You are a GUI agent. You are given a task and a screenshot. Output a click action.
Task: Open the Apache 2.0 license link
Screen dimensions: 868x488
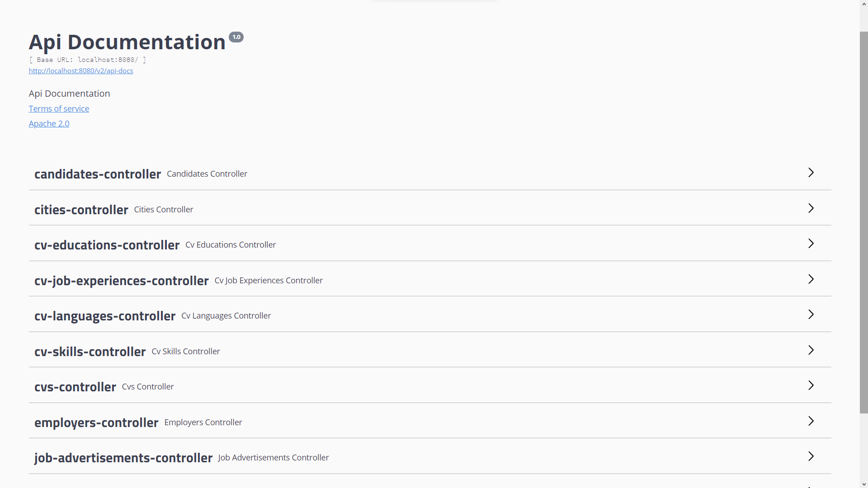point(48,123)
